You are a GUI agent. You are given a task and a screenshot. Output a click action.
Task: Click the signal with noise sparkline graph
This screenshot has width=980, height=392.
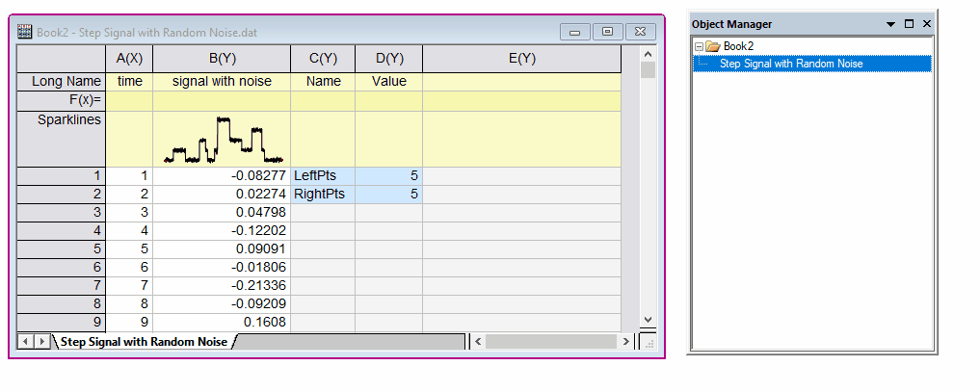coord(223,140)
